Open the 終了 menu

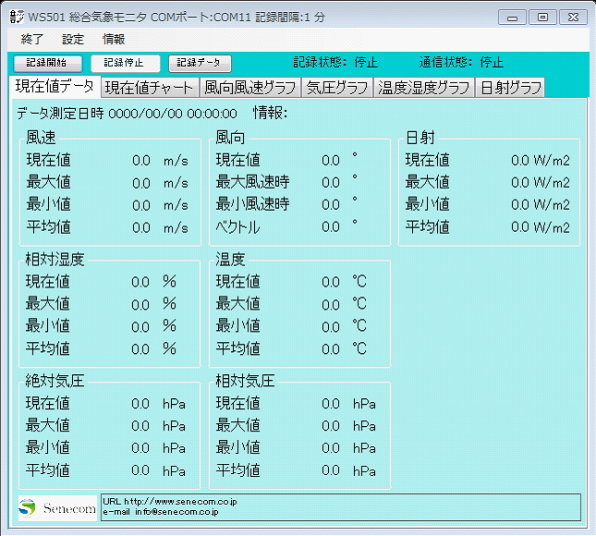pyautogui.click(x=32, y=39)
